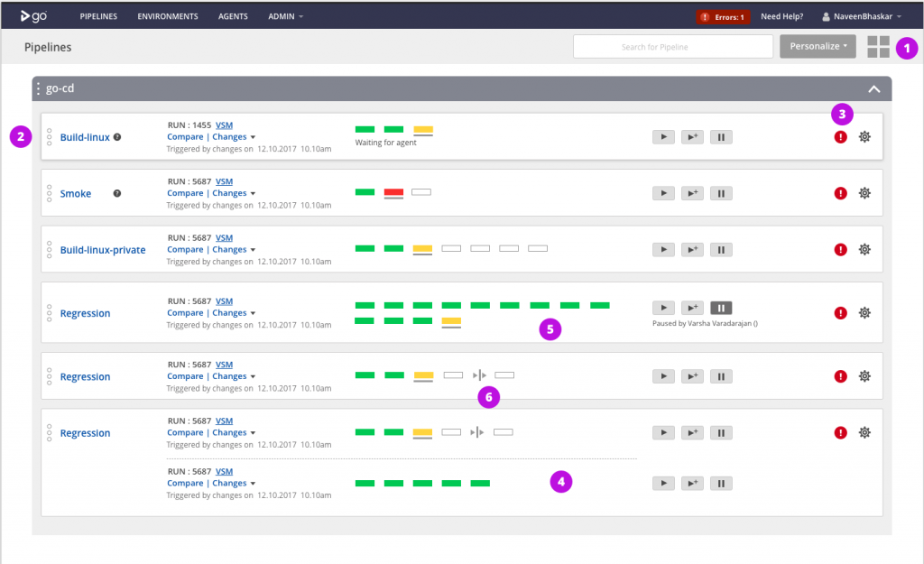Click the Search for Pipeline field
Image resolution: width=924 pixels, height=564 pixels.
coord(673,47)
